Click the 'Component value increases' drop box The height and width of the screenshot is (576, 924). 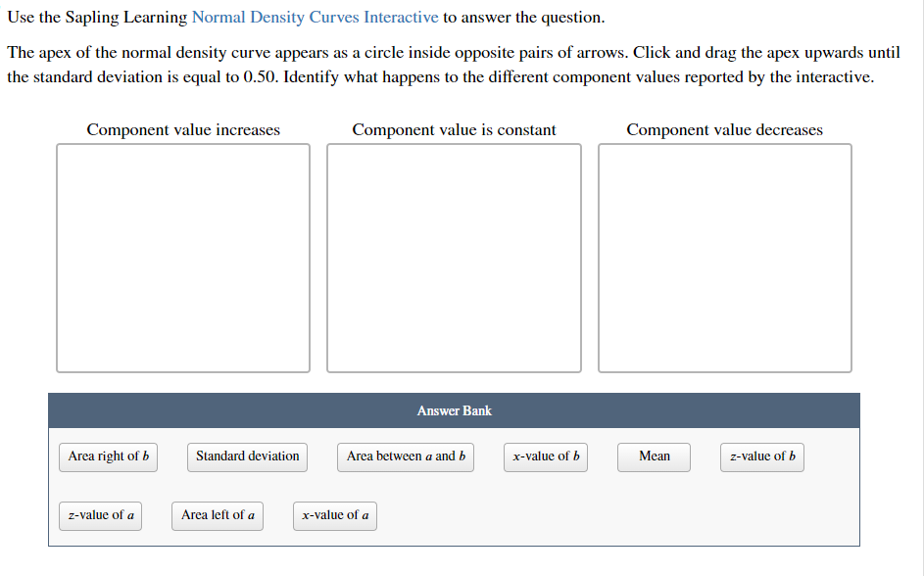tap(182, 257)
